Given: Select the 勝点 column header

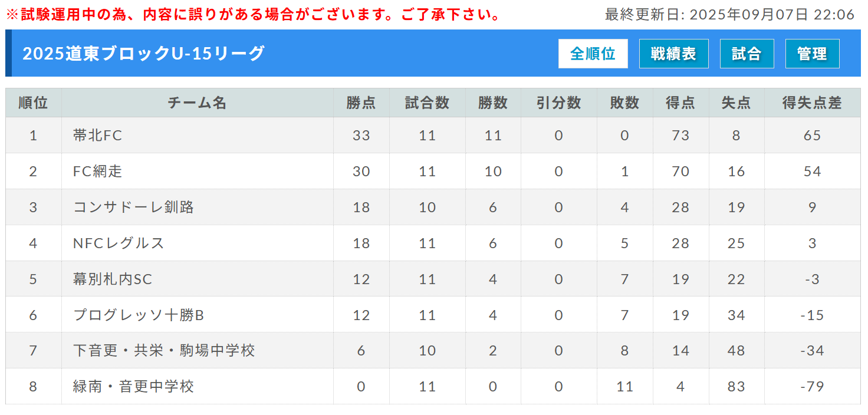Looking at the screenshot, I should 361,103.
